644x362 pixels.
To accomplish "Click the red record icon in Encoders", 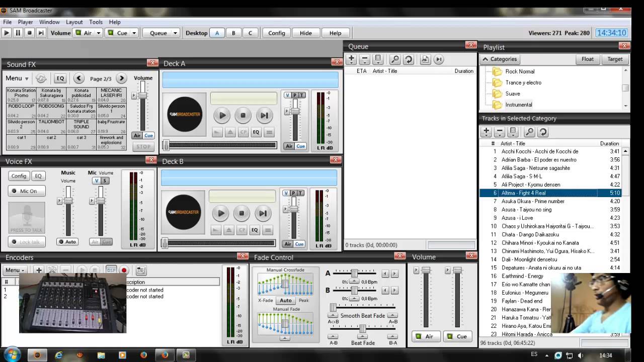I will tap(124, 270).
